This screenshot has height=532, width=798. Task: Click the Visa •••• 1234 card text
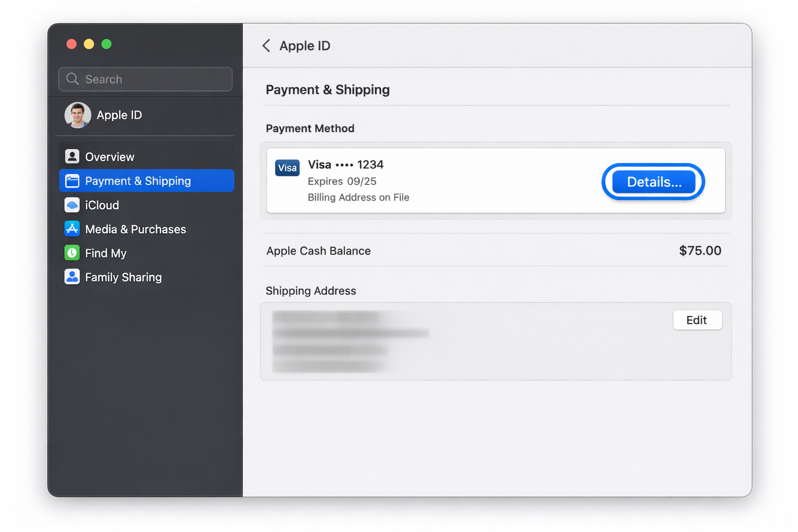[x=345, y=165]
